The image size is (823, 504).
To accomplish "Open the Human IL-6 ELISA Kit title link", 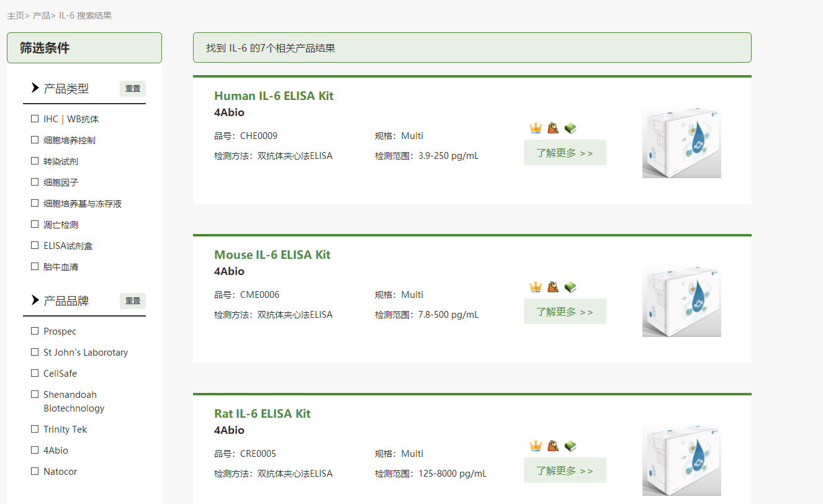I will coord(274,96).
